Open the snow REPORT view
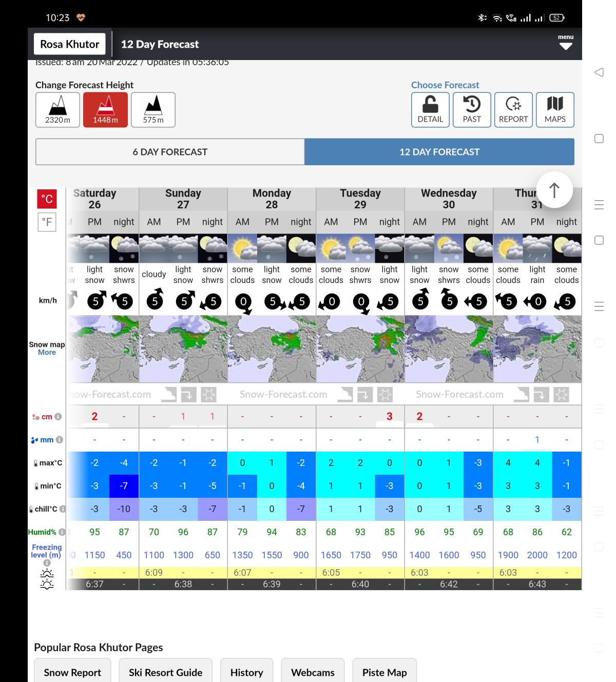This screenshot has width=616, height=682. point(513,110)
